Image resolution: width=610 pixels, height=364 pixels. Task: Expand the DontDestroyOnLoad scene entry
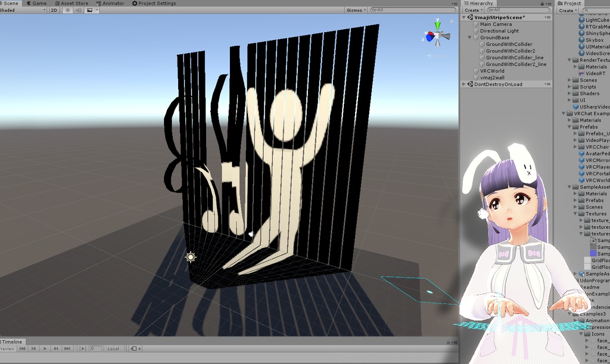[464, 85]
